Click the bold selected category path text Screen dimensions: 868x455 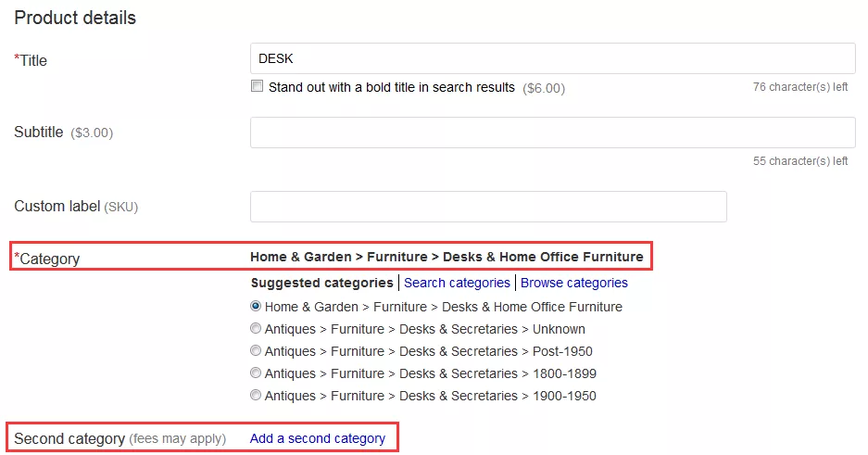click(x=446, y=257)
